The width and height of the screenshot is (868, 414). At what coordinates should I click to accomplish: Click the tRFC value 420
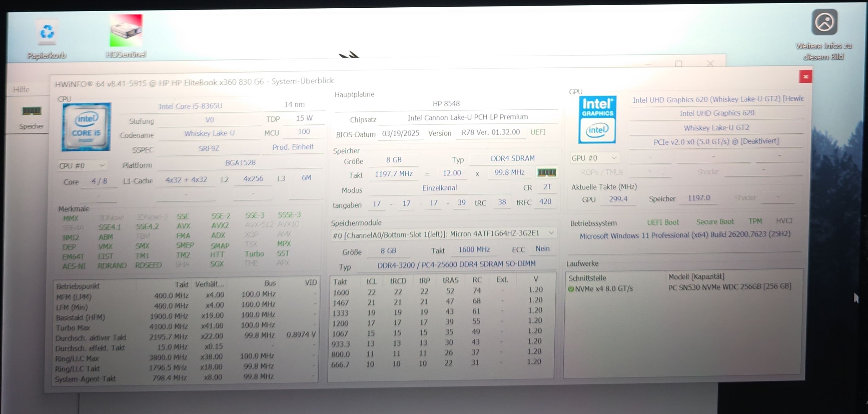(545, 202)
